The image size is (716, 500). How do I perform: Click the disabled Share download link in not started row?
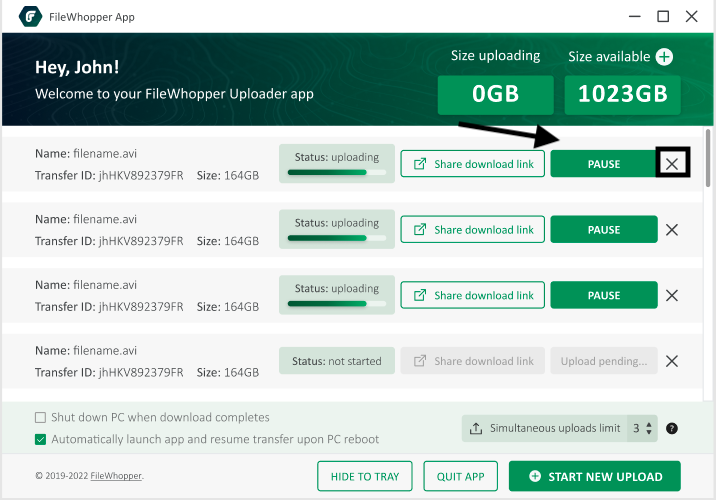click(x=473, y=361)
